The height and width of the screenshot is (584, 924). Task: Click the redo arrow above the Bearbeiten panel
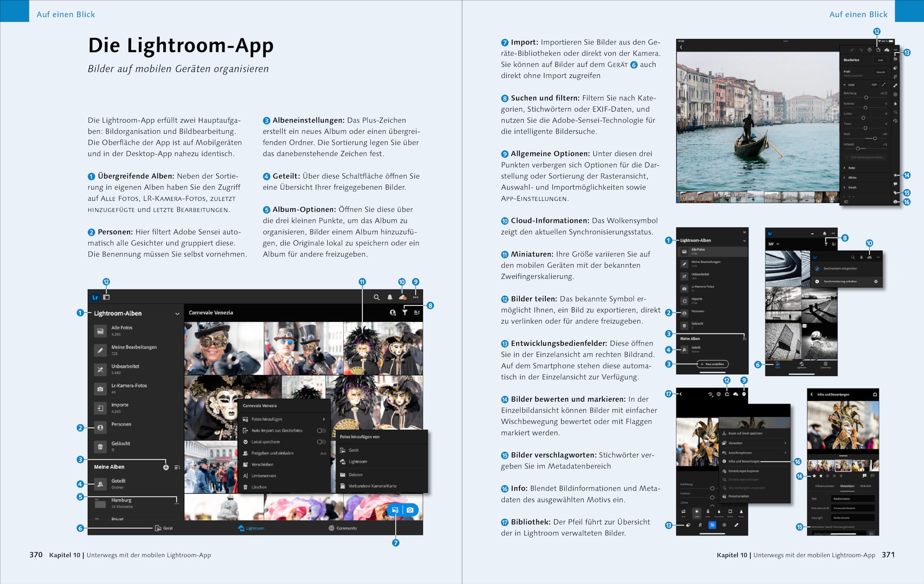coord(853,50)
